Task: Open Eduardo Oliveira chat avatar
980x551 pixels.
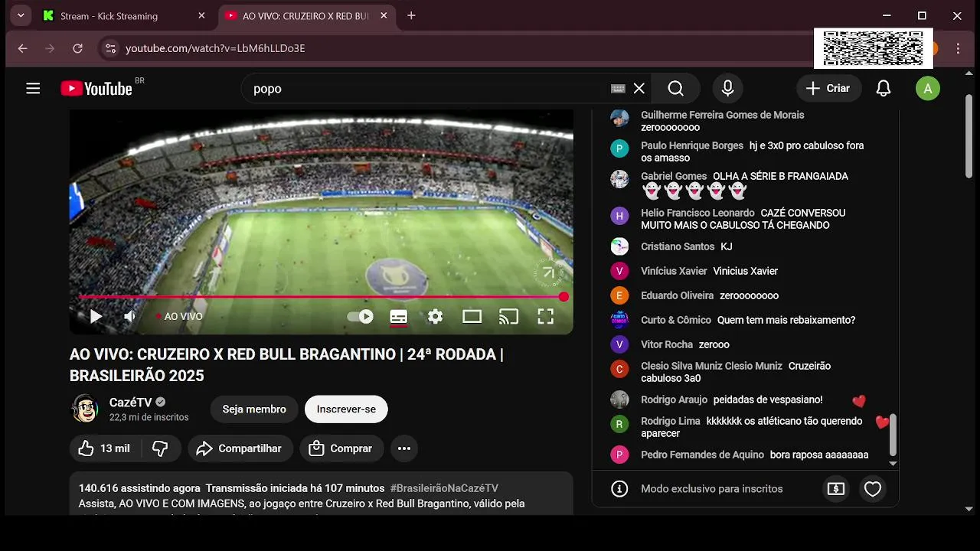Action: (x=619, y=295)
